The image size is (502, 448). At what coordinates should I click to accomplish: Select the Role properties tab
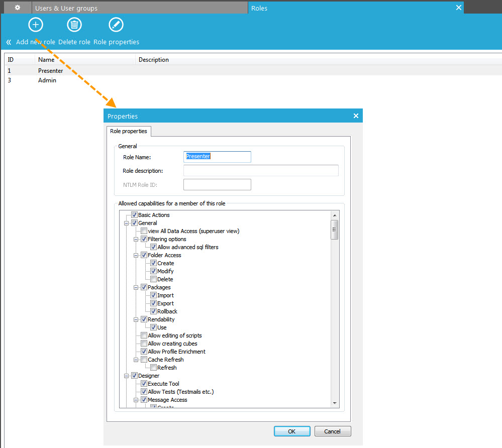(129, 131)
